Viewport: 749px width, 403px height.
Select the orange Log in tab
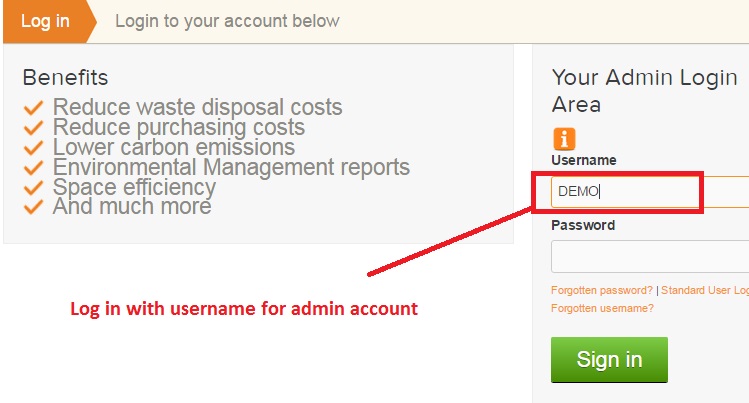[49, 21]
